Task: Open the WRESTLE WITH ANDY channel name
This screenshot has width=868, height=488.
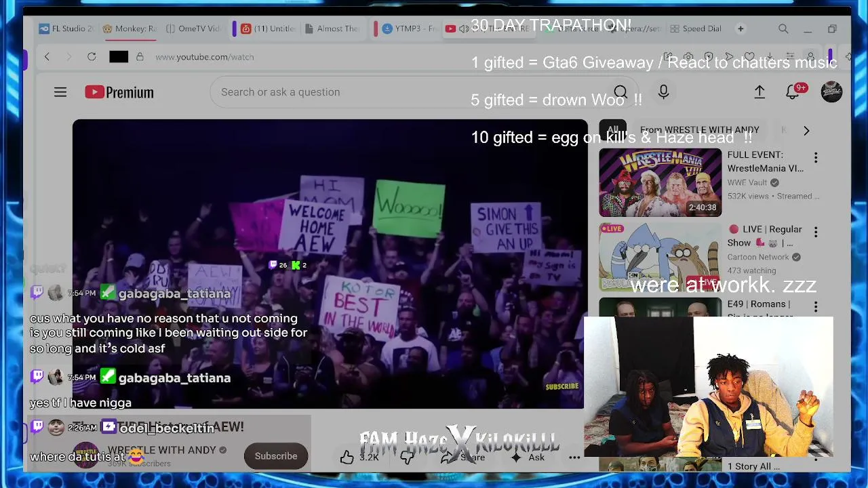Action: [x=162, y=450]
